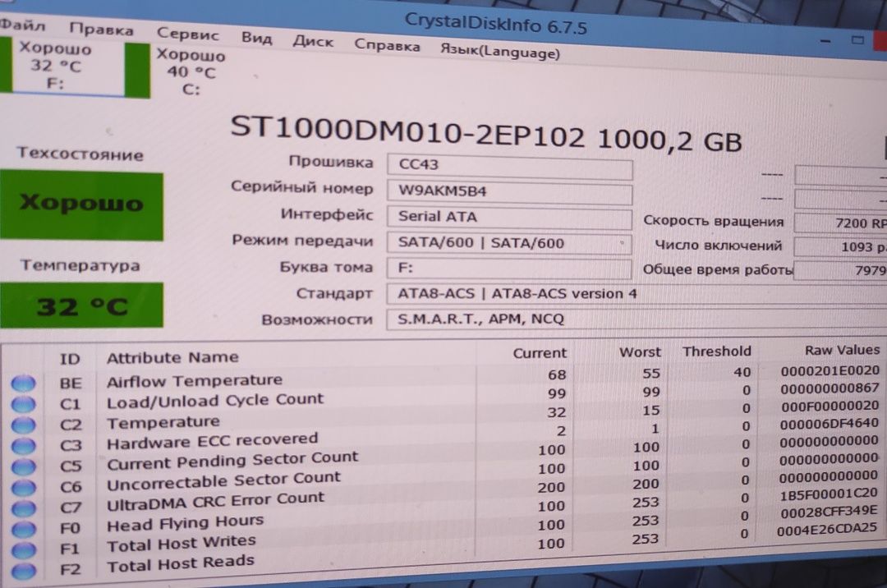Click raw value 0000201E0020
The height and width of the screenshot is (588, 887).
pos(830,371)
